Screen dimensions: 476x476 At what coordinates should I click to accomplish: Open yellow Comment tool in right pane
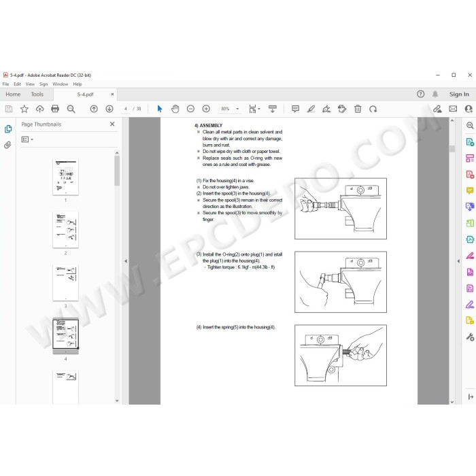point(470,190)
